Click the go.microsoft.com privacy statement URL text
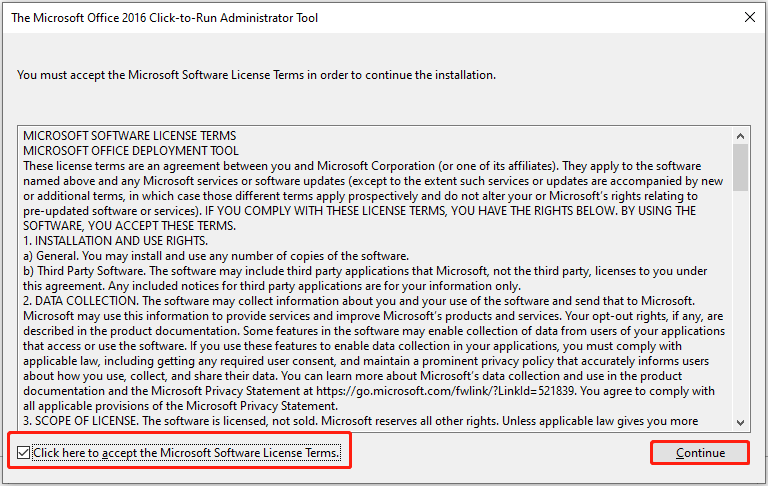 [445, 391]
